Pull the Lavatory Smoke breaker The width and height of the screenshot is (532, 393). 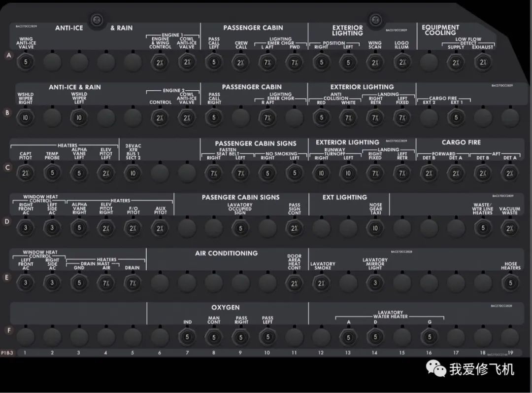[x=321, y=284]
